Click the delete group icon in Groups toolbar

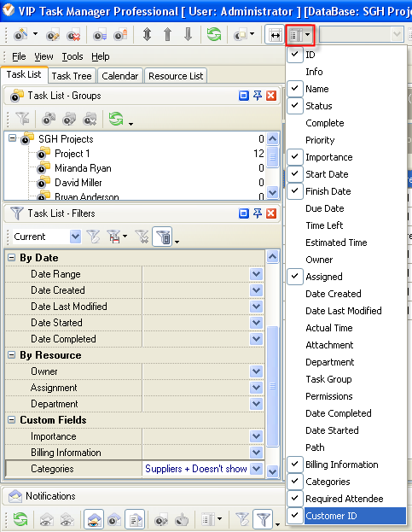coord(90,119)
